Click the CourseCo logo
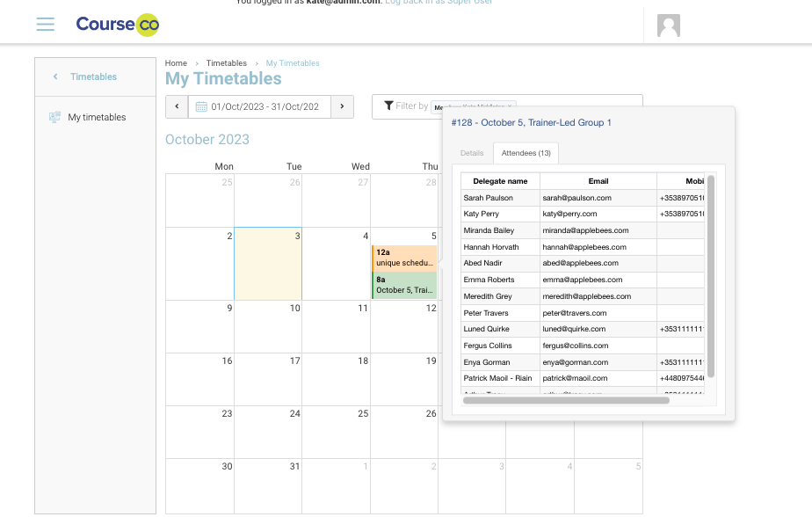The image size is (812, 517). click(x=117, y=25)
